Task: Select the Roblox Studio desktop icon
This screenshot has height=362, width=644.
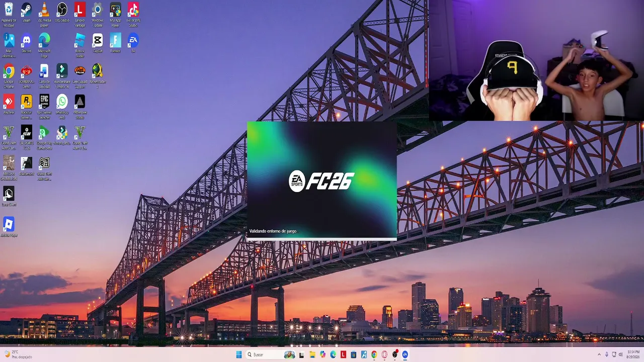Action: 79,46
